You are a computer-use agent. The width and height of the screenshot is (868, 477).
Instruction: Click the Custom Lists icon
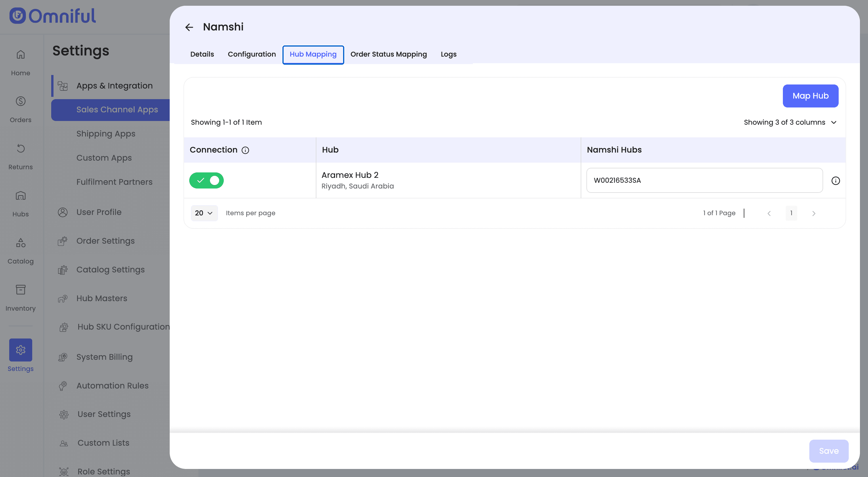coord(64,443)
